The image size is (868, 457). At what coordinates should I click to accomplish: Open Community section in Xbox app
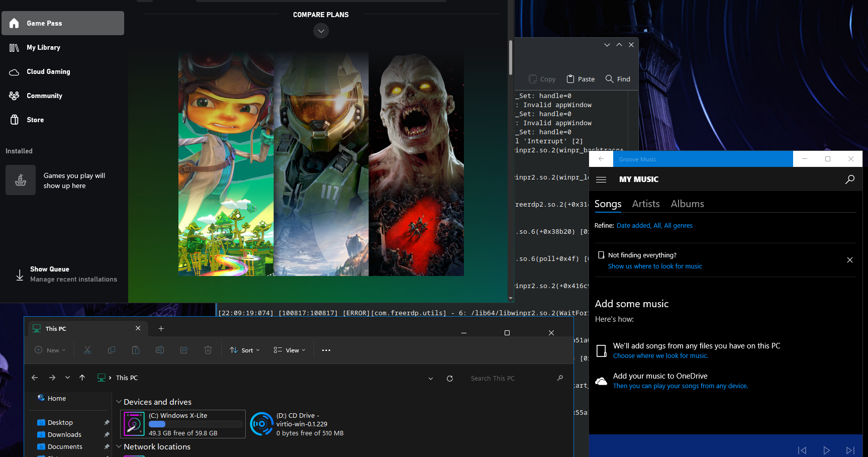click(63, 96)
